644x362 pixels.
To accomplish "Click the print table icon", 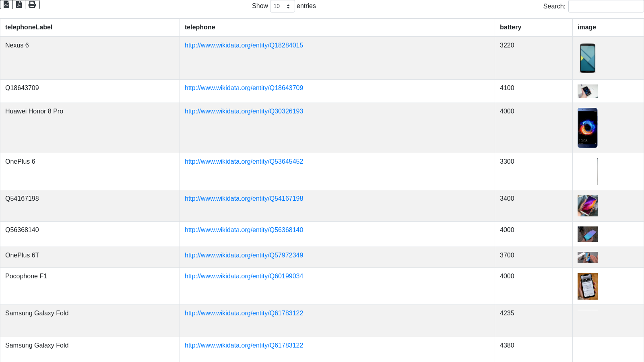I will click(x=32, y=4).
